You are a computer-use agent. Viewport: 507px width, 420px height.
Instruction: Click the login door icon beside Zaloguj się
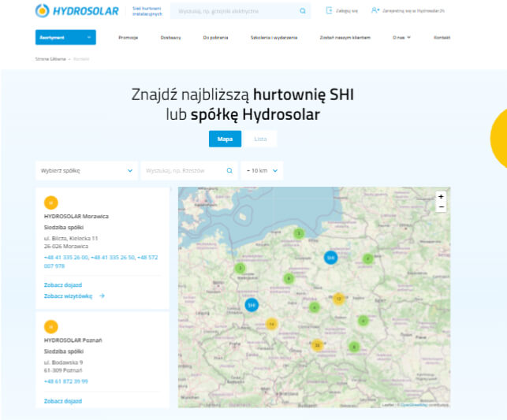point(329,11)
